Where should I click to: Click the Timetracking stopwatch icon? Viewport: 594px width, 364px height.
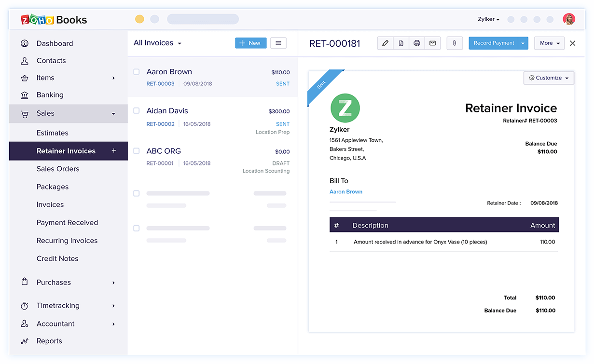pyautogui.click(x=25, y=306)
